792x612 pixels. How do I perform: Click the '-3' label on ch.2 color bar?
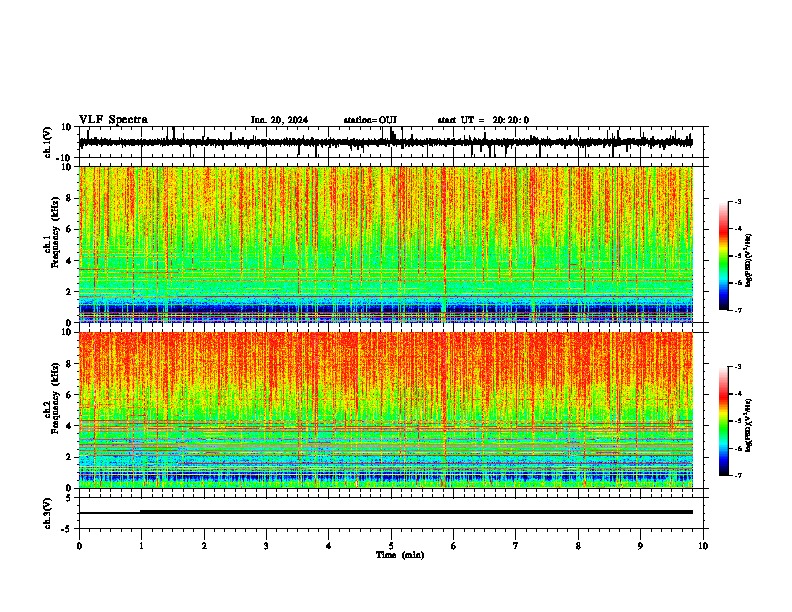(x=737, y=367)
